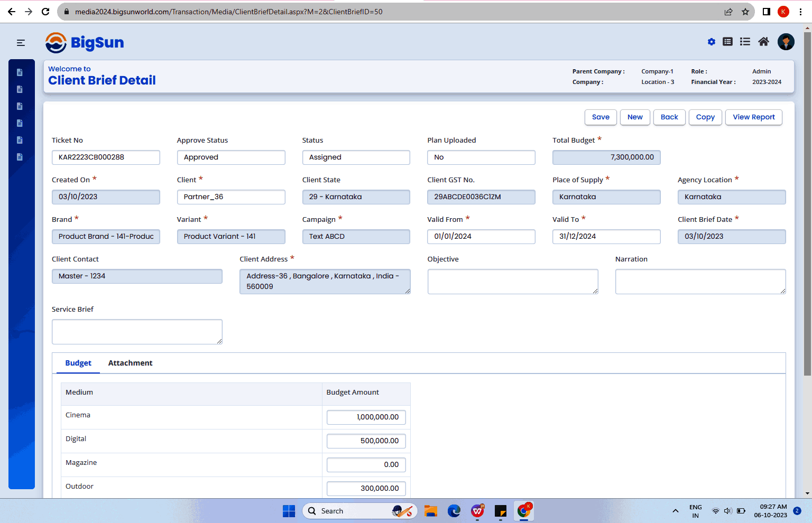Open the user profile avatar
The width and height of the screenshot is (812, 523).
tap(786, 42)
